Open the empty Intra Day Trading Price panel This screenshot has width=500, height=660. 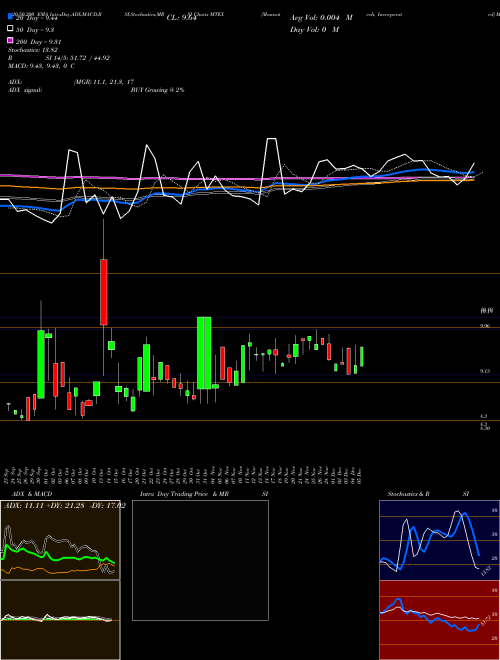tap(200, 560)
